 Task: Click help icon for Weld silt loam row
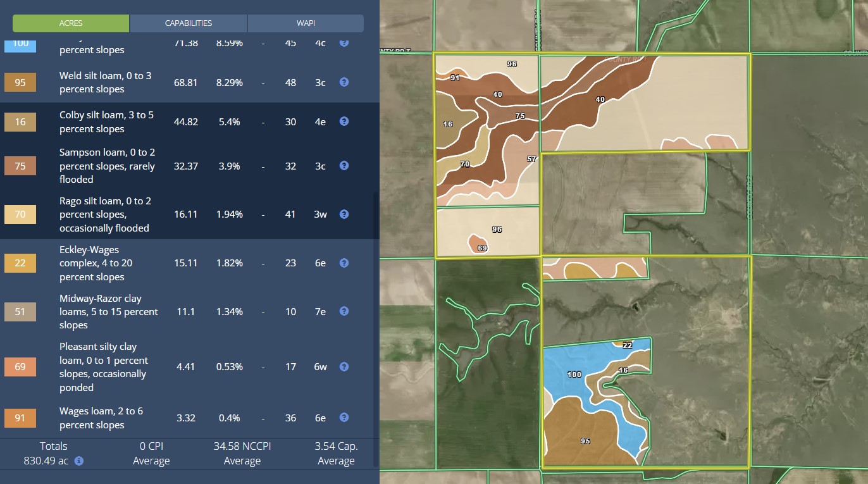pos(344,82)
